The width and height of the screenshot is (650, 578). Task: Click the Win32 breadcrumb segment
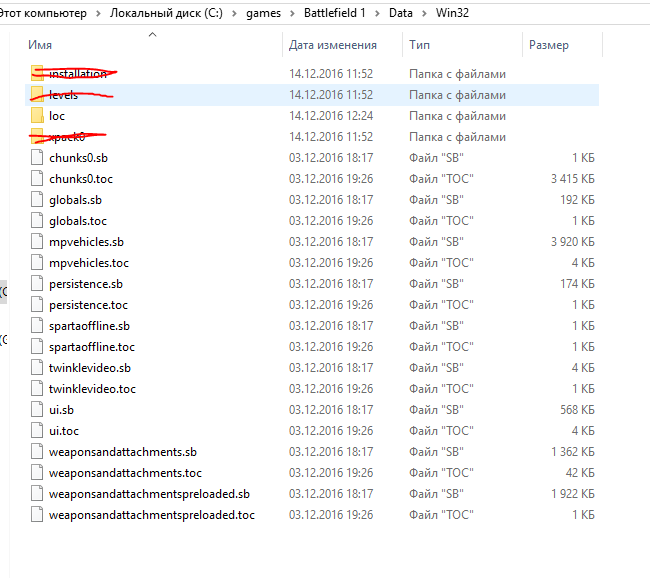[x=452, y=13]
